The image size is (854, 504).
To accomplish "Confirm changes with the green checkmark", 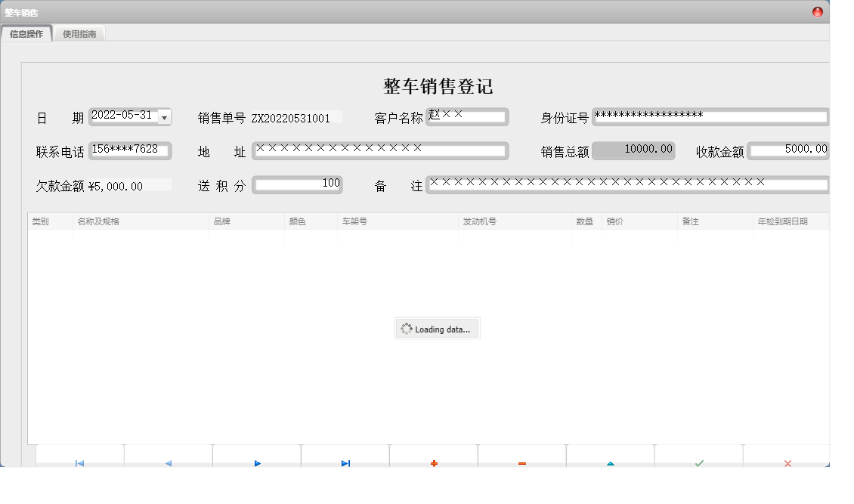I will [x=699, y=462].
